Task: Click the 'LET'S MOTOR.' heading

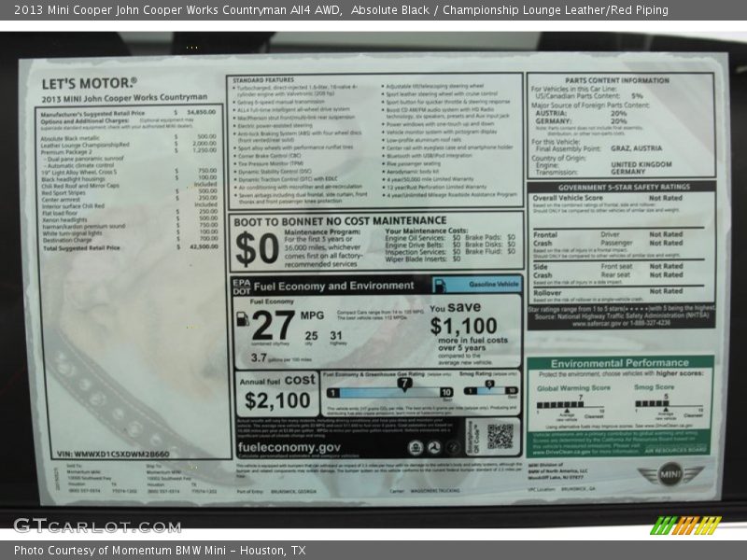Action: point(89,83)
